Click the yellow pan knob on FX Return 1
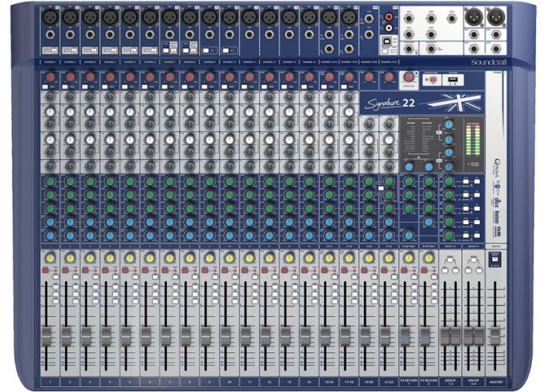 (409, 258)
